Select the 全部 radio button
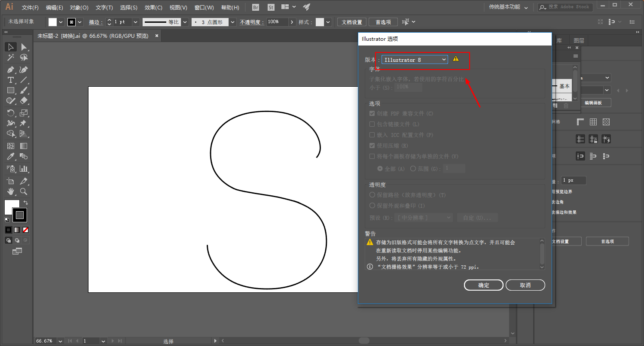This screenshot has width=644, height=346. 380,169
